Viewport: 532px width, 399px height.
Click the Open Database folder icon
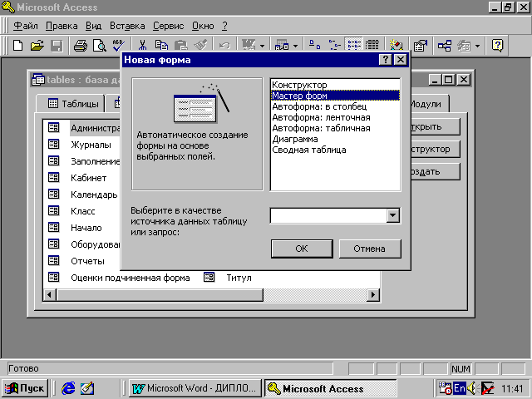37,46
